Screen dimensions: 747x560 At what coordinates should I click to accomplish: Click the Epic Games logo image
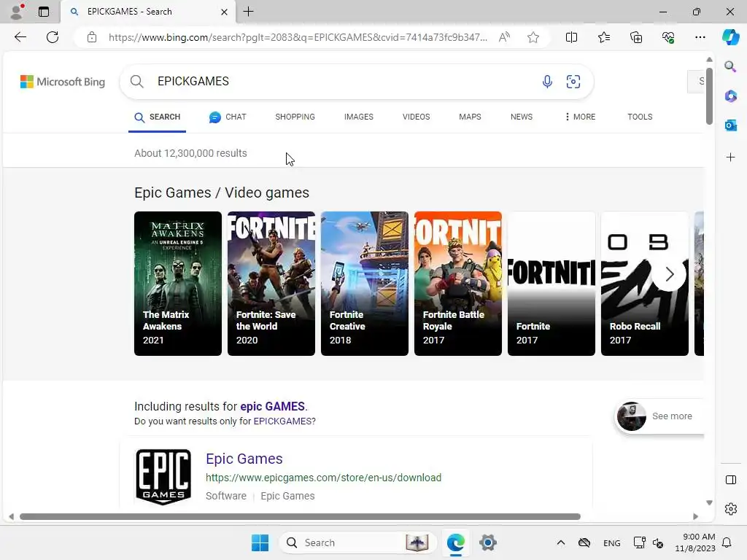(x=163, y=477)
